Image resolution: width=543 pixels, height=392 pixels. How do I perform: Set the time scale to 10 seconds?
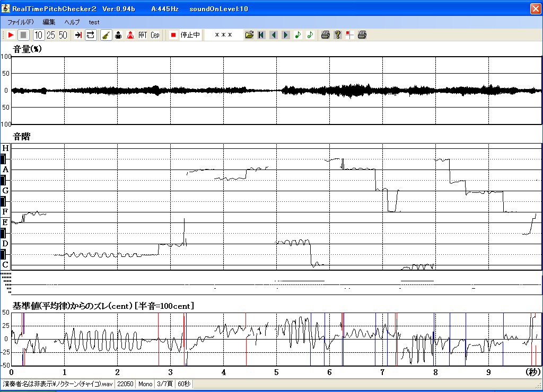click(x=38, y=35)
